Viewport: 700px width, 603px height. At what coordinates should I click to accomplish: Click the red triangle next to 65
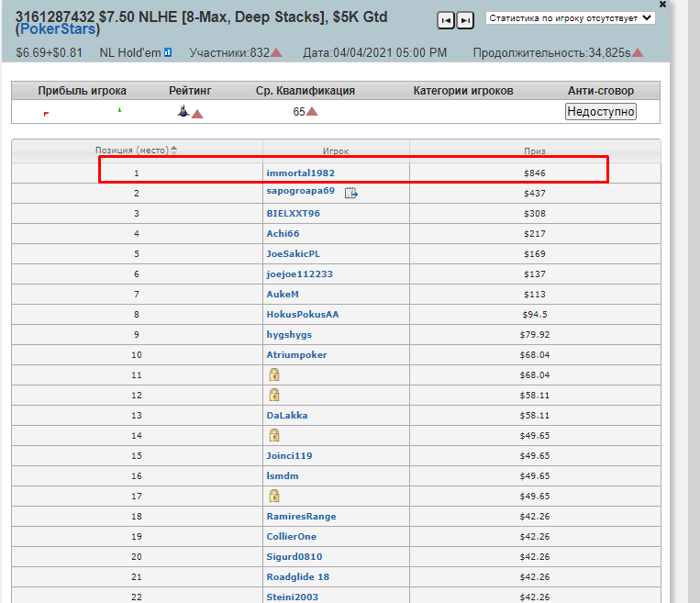312,111
